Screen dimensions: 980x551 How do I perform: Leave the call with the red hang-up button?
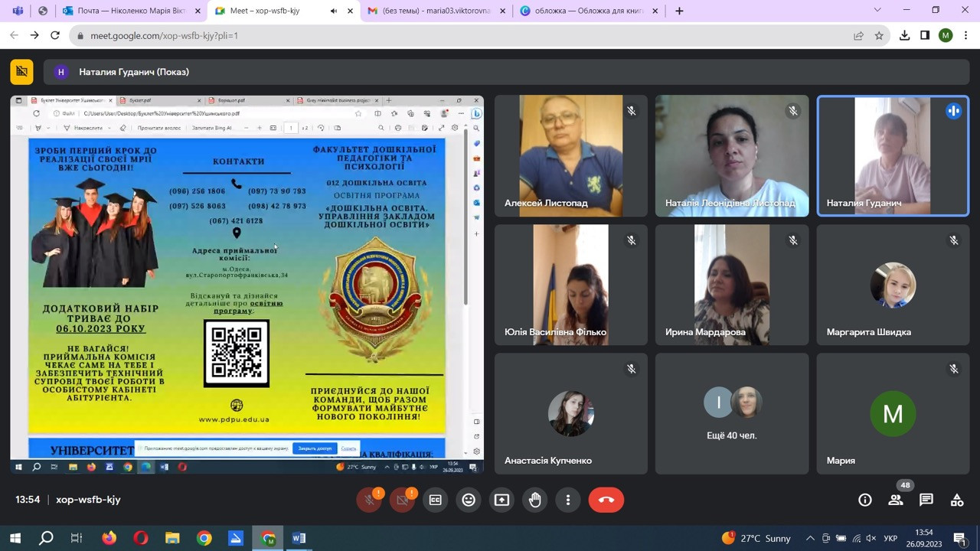[606, 500]
